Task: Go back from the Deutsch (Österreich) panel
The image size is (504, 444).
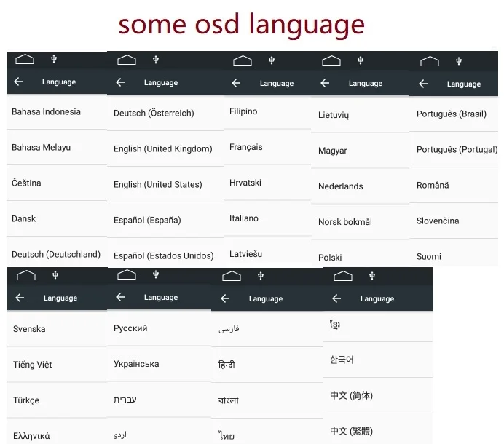Action: [120, 82]
